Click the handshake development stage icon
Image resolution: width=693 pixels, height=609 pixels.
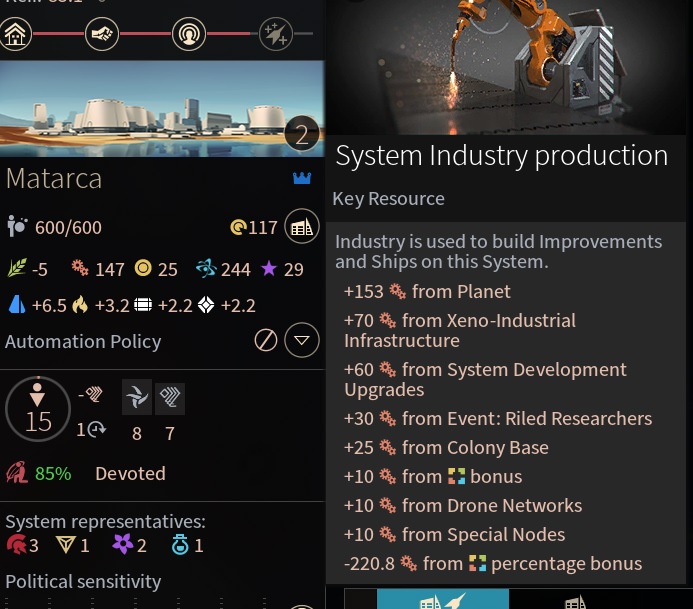pyautogui.click(x=102, y=34)
